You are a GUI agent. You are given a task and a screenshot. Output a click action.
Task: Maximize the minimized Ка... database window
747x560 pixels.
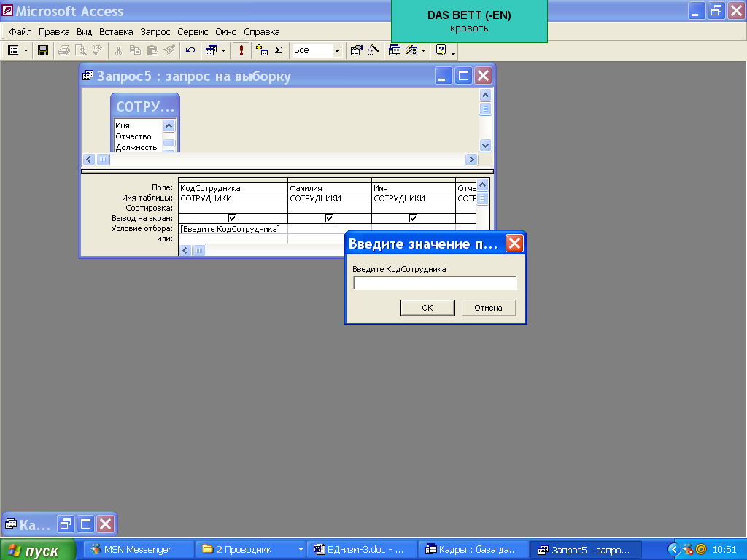86,524
